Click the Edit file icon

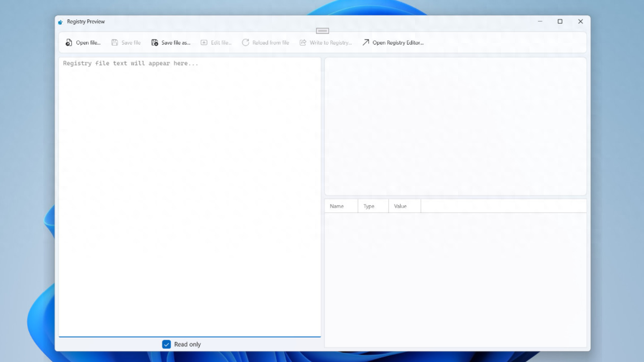click(204, 43)
